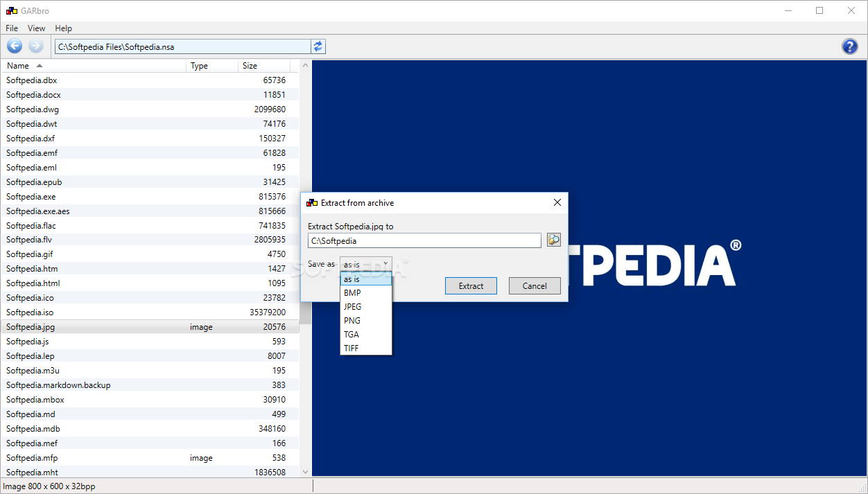Refresh the address path with the reload icon
868x494 pixels.
point(318,46)
